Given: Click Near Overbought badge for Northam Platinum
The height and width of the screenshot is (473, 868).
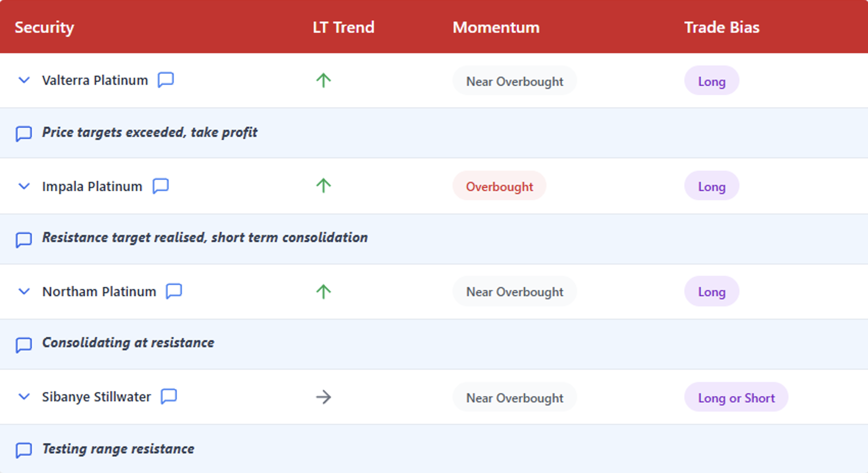Looking at the screenshot, I should (x=515, y=291).
